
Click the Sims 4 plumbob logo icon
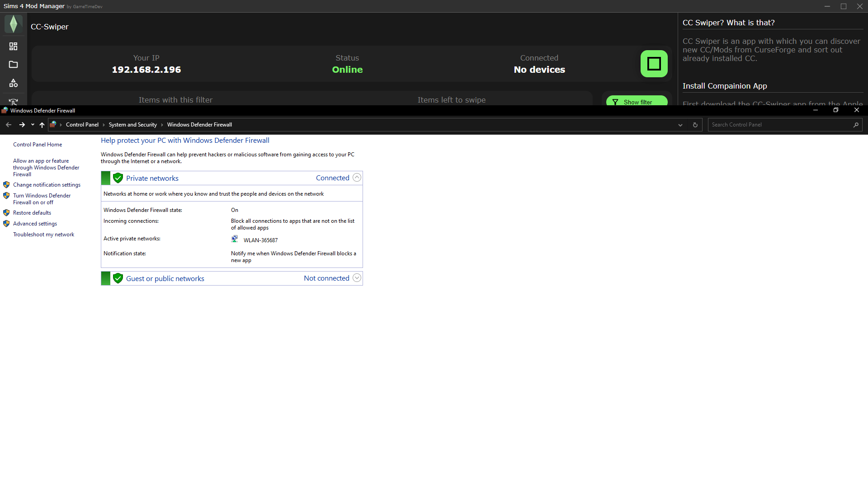(x=14, y=24)
